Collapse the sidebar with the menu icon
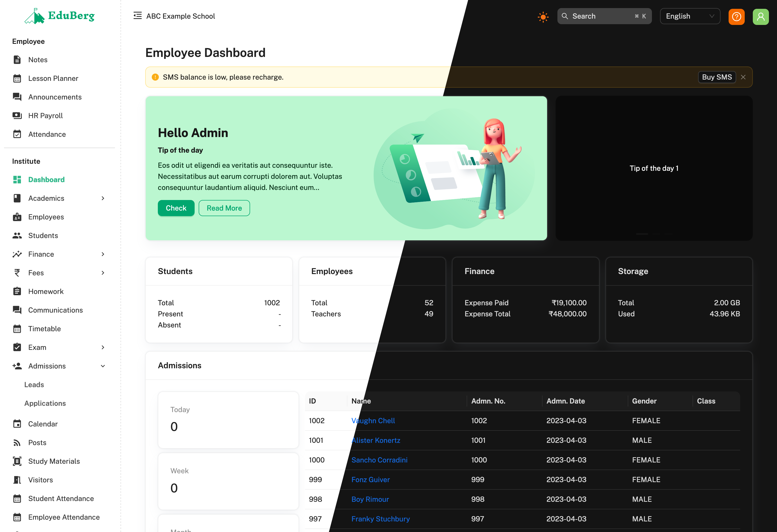Screen dimensions: 777x532 (137, 16)
